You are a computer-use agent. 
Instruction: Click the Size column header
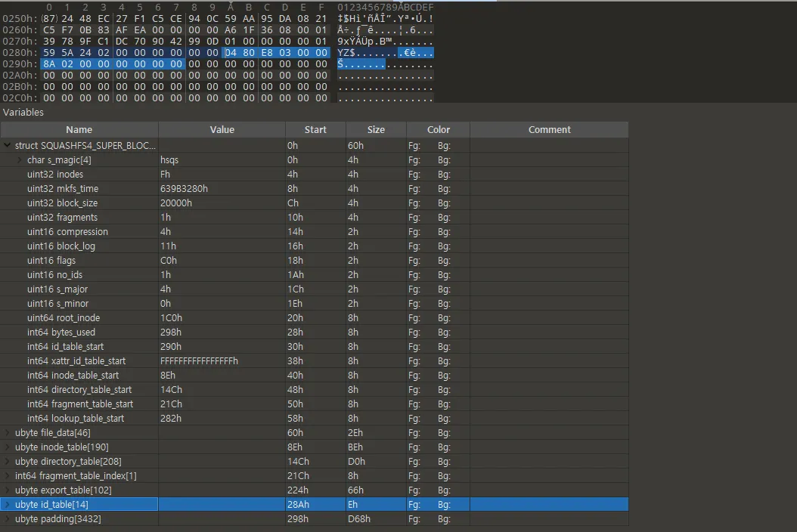(376, 130)
